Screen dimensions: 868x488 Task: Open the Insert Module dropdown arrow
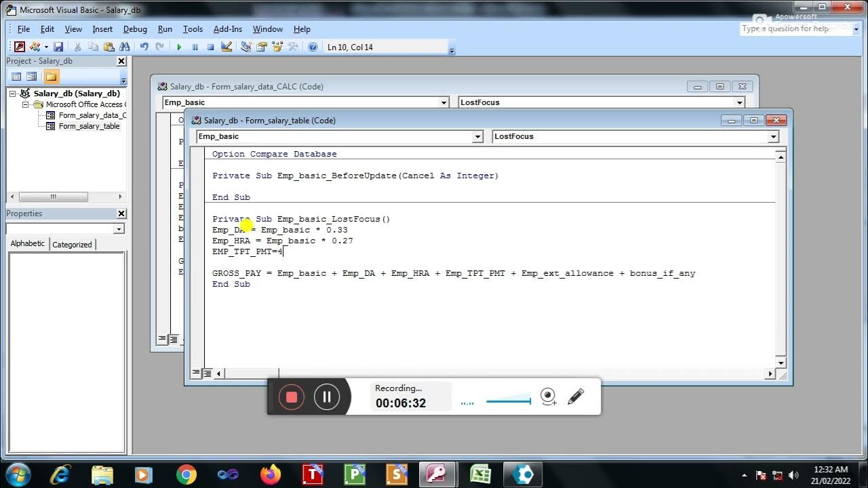tap(46, 47)
